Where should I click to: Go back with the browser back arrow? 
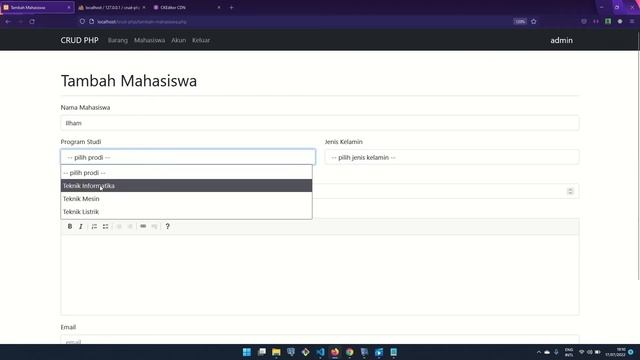8,21
